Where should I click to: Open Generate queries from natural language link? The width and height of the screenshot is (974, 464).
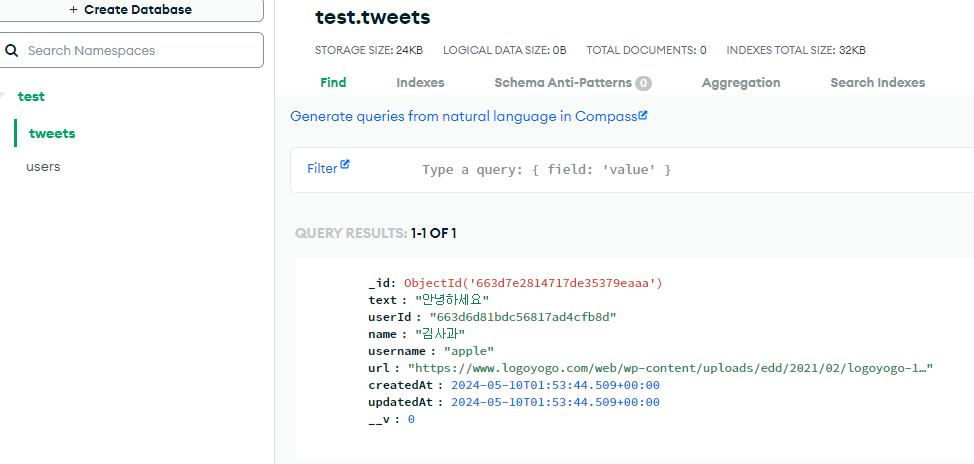463,116
